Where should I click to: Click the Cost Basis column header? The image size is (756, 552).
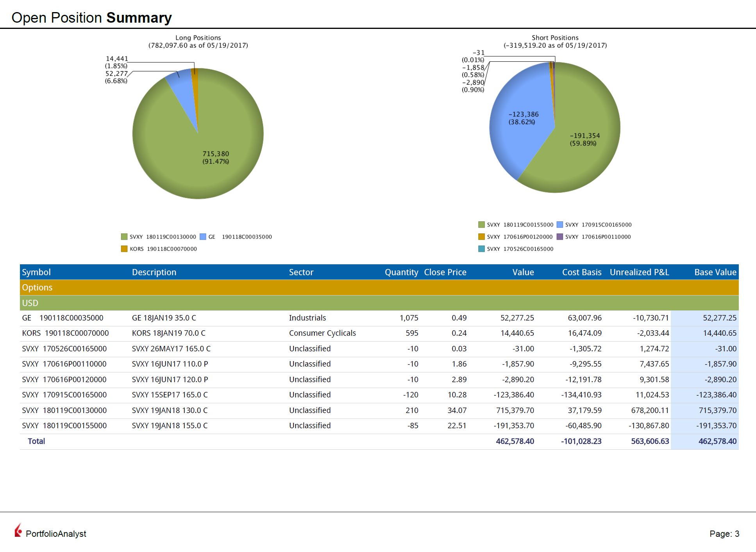tap(581, 272)
